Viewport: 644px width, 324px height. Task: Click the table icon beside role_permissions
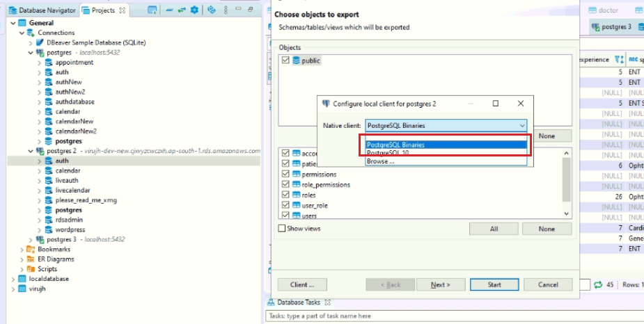296,185
